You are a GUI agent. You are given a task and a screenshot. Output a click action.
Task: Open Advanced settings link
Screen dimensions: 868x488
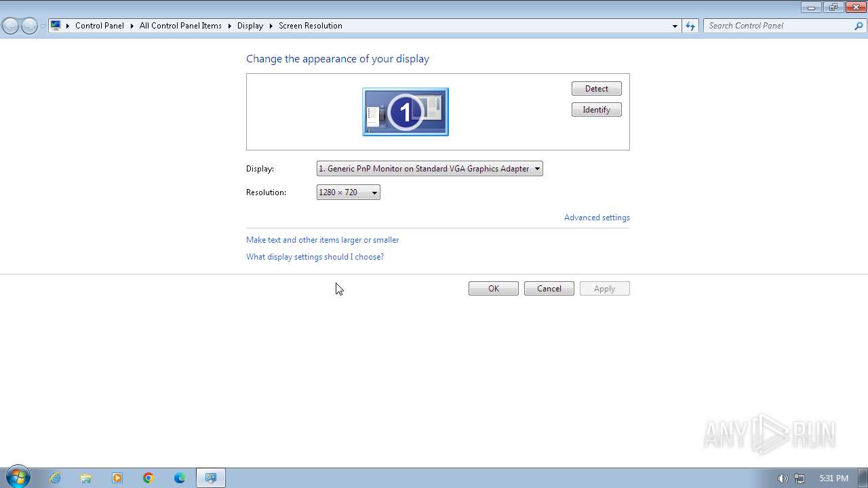point(597,218)
